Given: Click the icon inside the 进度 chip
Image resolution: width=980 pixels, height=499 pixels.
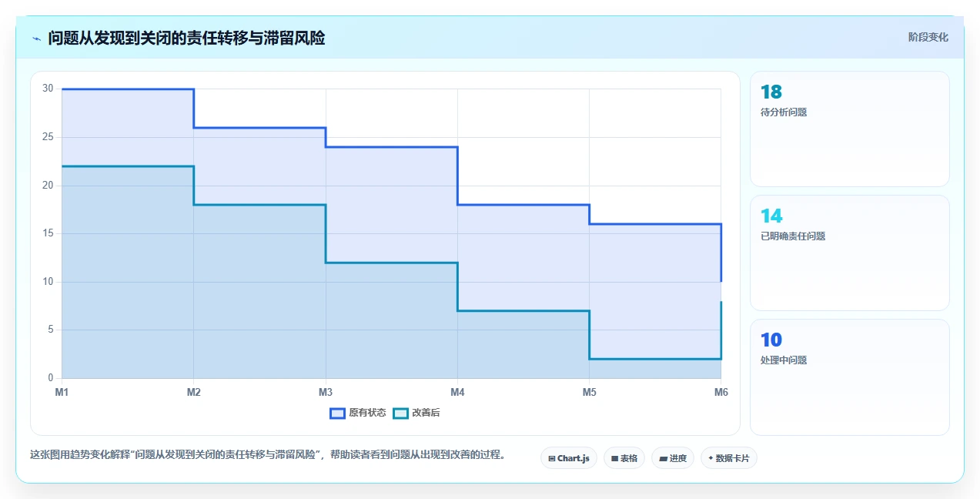Looking at the screenshot, I should pyautogui.click(x=663, y=458).
